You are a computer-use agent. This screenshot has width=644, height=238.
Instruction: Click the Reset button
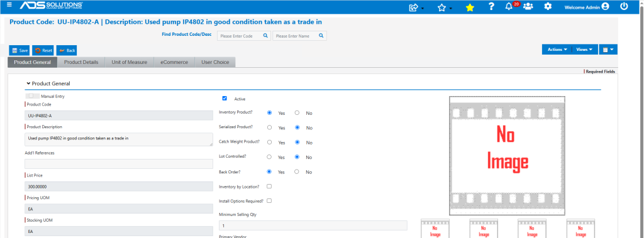(x=43, y=50)
